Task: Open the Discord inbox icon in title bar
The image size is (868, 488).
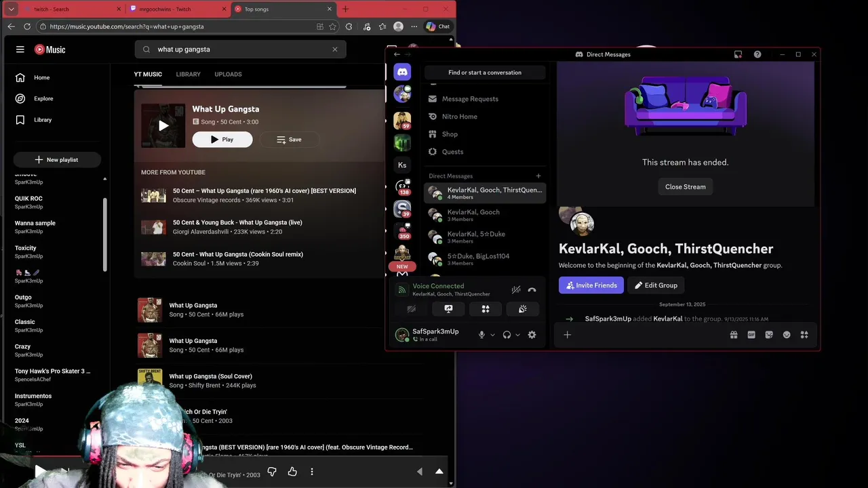Action: tap(738, 54)
